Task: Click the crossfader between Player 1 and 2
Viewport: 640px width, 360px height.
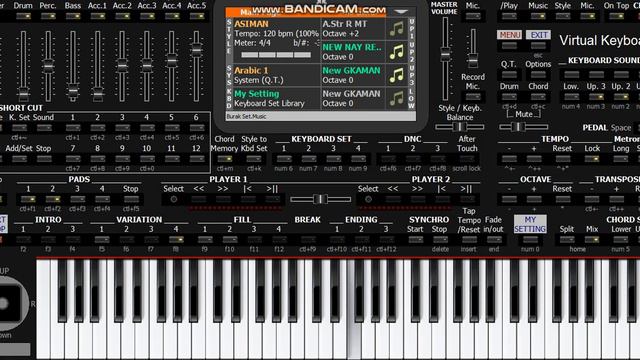Action: 320,199
